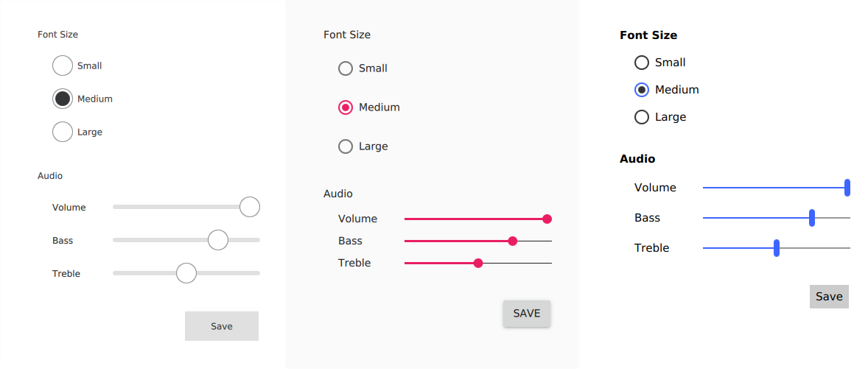Click the pink Medium radio button
The height and width of the screenshot is (371, 868).
pos(346,107)
